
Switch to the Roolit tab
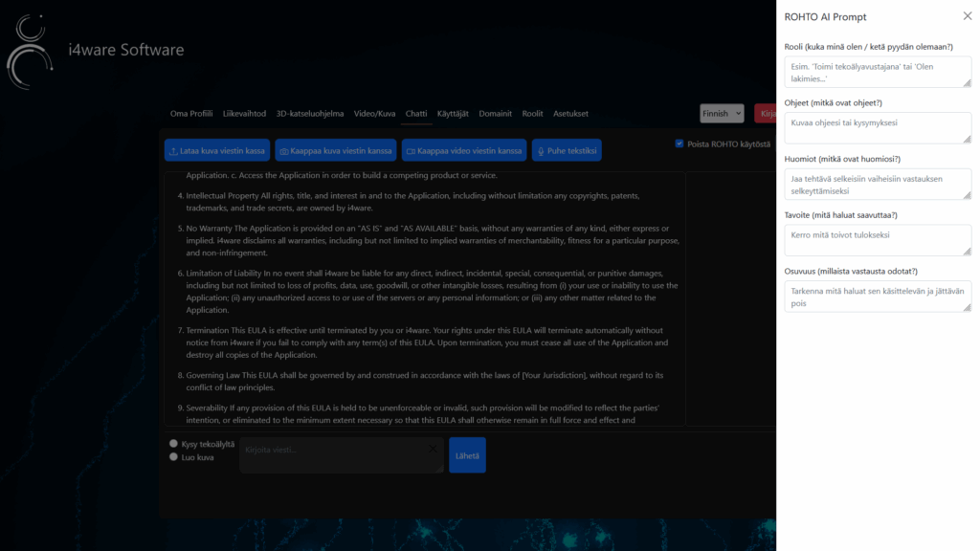click(x=532, y=114)
